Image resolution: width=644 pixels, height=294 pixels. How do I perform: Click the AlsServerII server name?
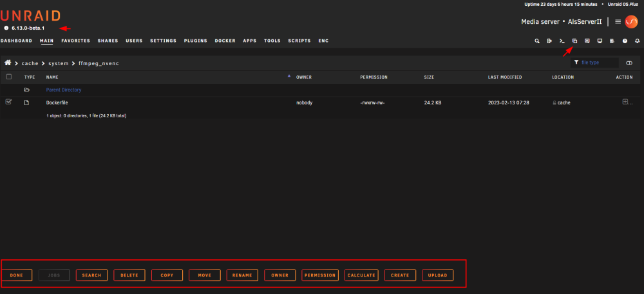click(x=585, y=22)
